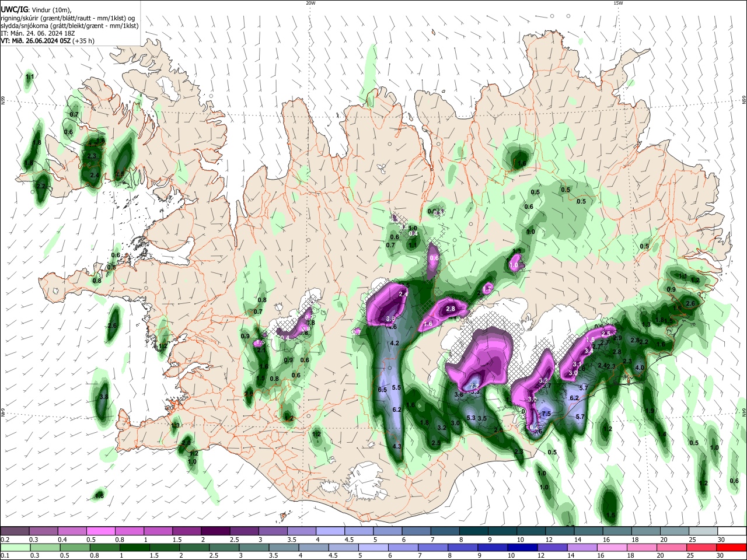Select the dark teal 9 swatch in the upper snow scale

click(x=501, y=531)
